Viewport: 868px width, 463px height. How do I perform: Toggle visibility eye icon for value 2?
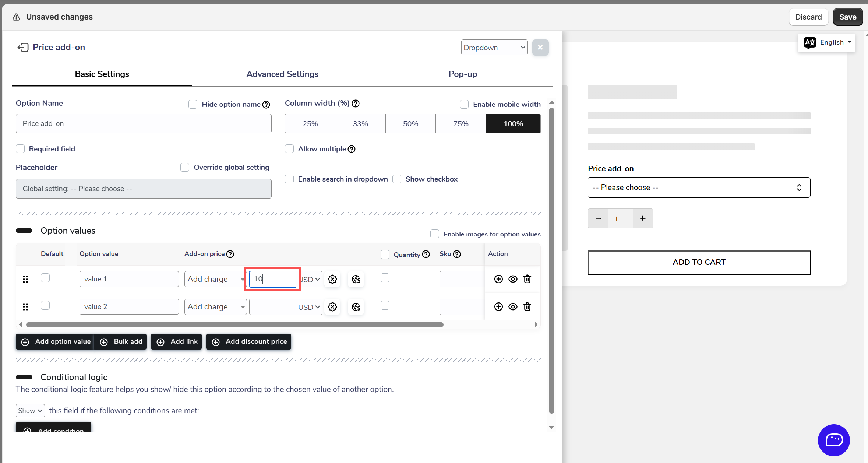(x=513, y=307)
